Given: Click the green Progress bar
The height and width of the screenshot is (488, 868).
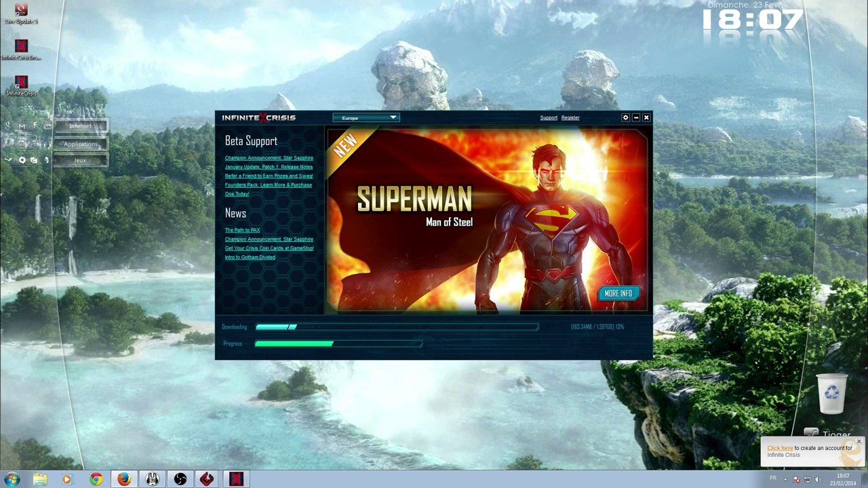Looking at the screenshot, I should (x=338, y=344).
